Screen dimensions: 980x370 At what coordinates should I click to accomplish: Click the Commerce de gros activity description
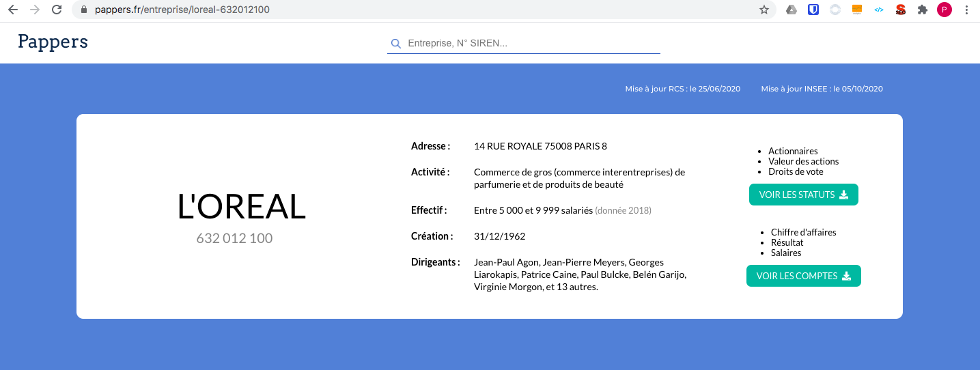[x=579, y=178]
